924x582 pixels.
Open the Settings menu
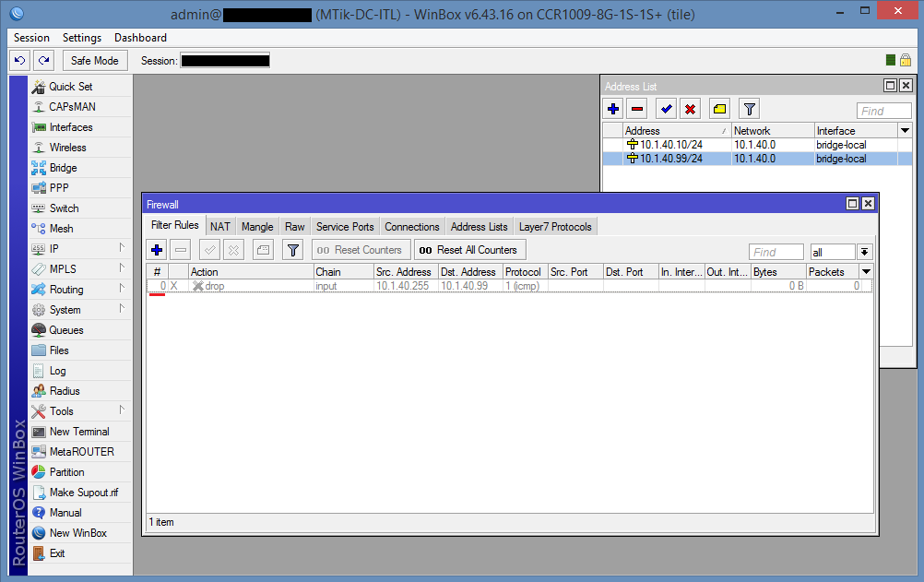pyautogui.click(x=82, y=38)
